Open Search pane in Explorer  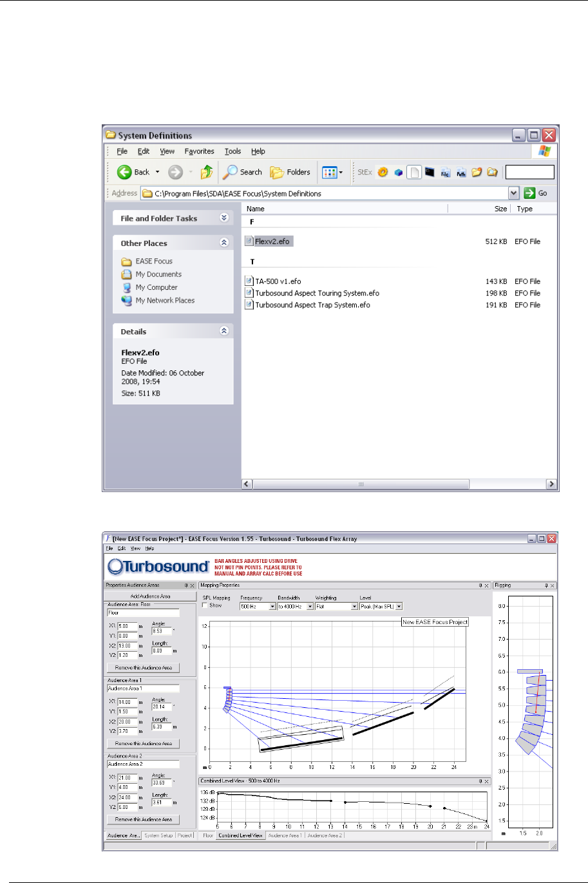click(x=242, y=172)
